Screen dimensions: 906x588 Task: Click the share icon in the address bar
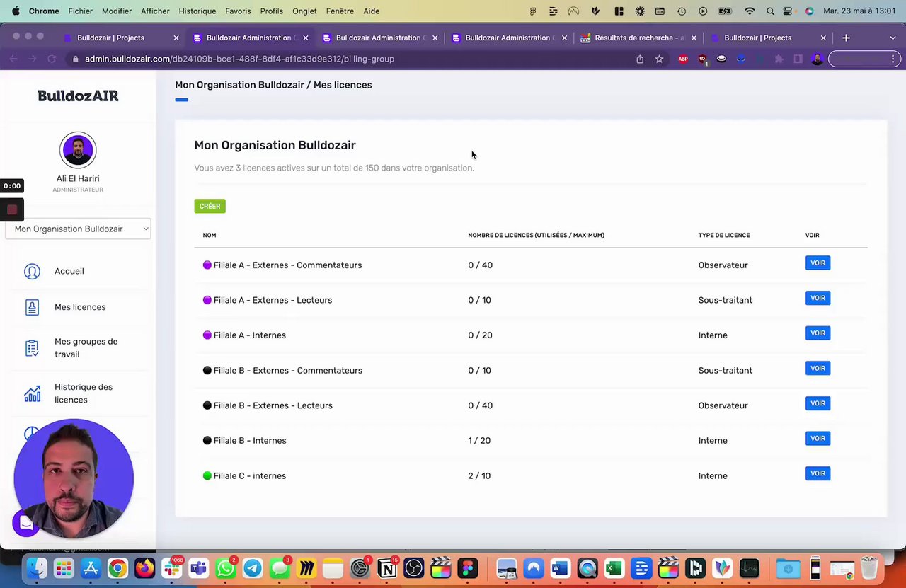coord(640,59)
